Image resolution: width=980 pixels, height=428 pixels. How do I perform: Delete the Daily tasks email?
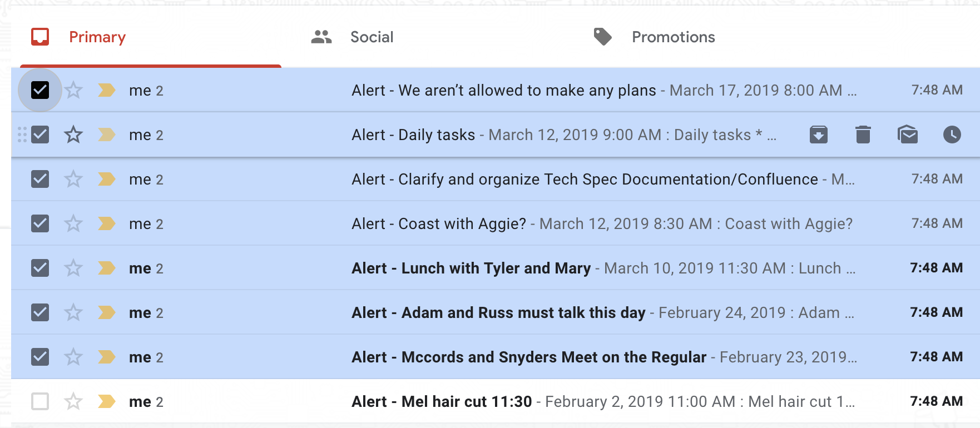pyautogui.click(x=863, y=135)
